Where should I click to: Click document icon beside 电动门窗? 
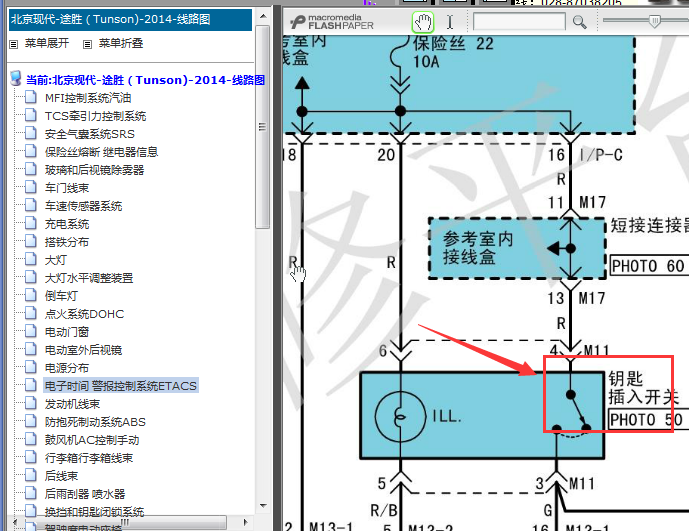[31, 331]
